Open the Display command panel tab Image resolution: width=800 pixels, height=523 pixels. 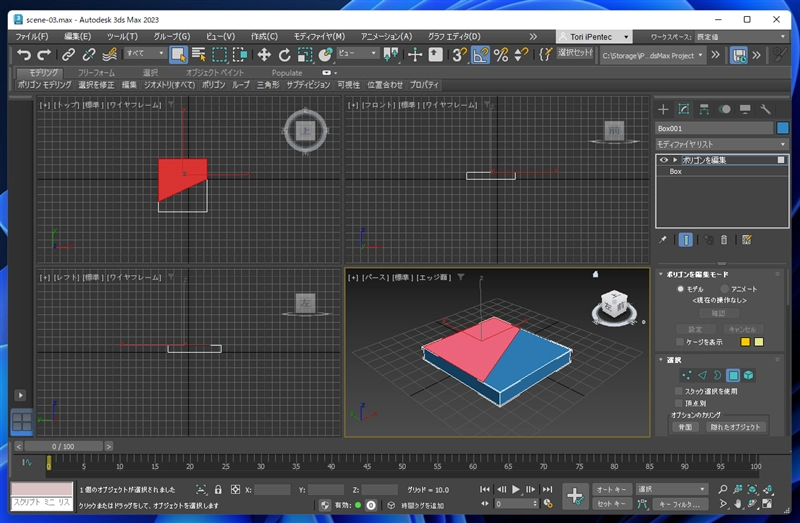click(745, 109)
